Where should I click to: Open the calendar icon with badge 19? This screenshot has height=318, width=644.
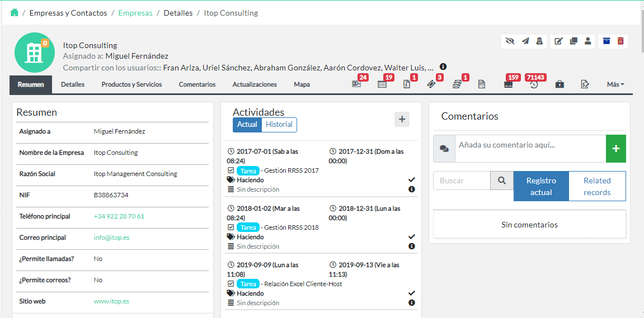(382, 85)
